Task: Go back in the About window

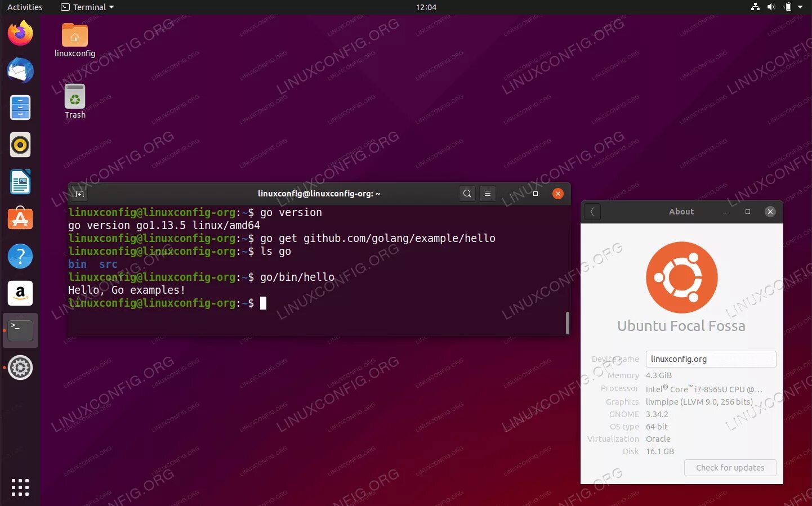Action: (x=592, y=212)
